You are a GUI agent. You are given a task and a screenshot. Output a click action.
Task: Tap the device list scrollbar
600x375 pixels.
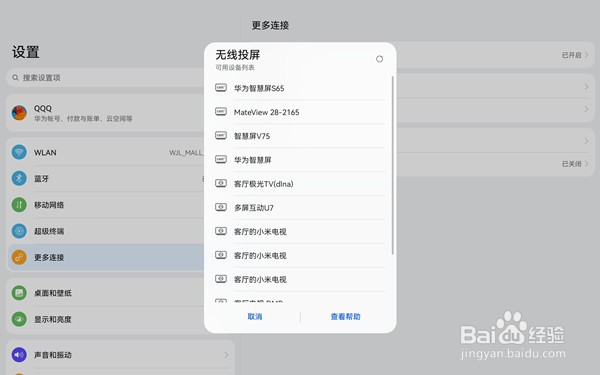click(393, 165)
